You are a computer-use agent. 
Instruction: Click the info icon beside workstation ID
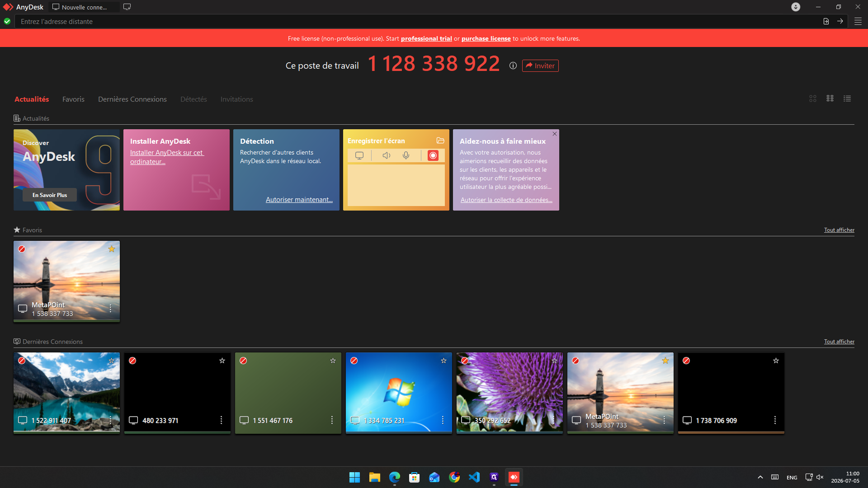coord(513,66)
